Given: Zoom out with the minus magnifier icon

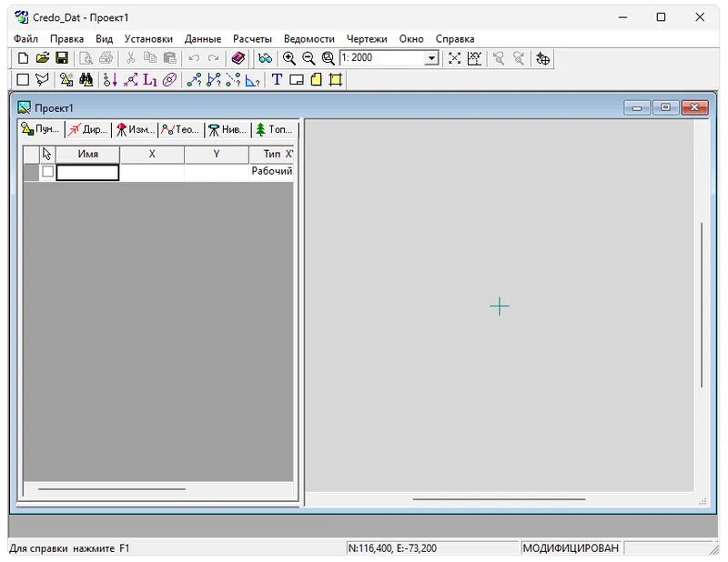Looking at the screenshot, I should point(308,58).
